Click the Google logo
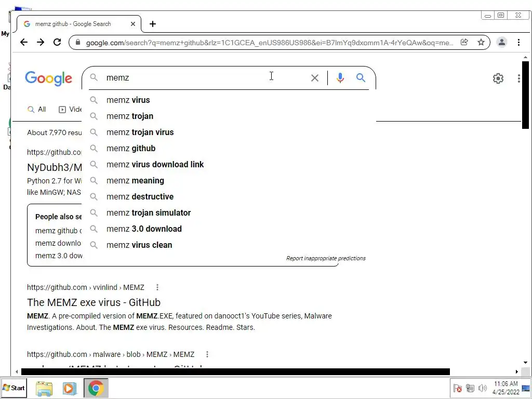Viewport: 532px width, 399px height. coord(48,78)
